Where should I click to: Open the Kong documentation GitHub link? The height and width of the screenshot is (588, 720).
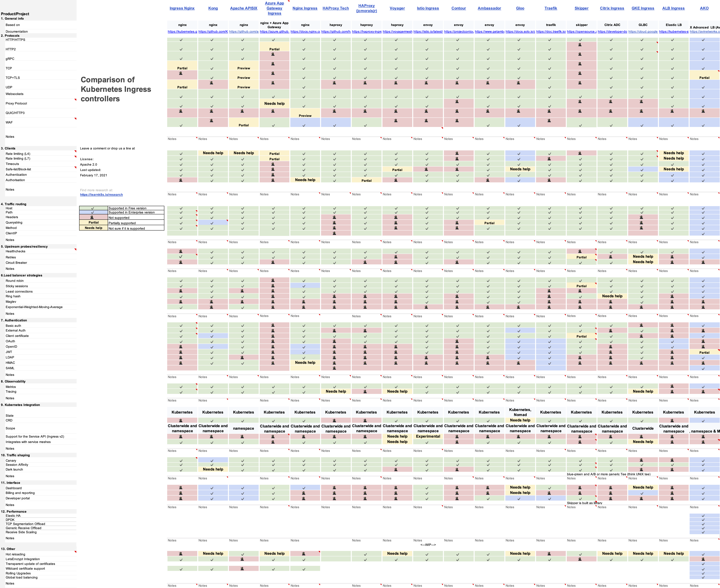coord(213,32)
